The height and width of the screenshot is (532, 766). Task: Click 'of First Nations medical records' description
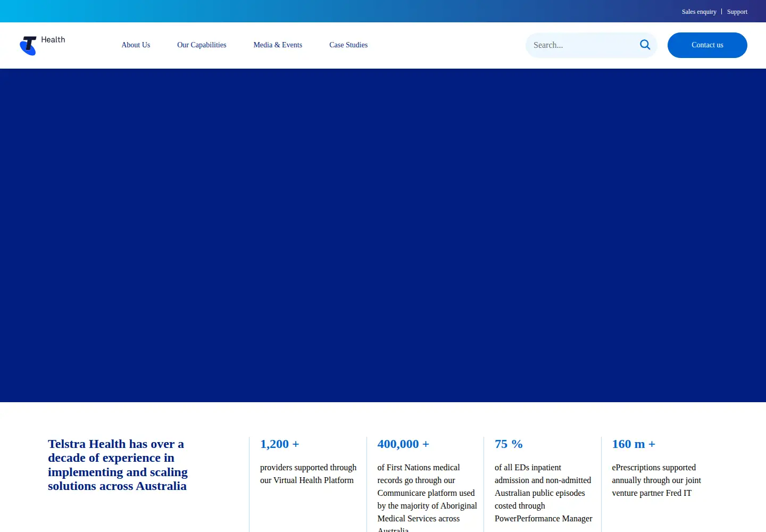coord(427,496)
